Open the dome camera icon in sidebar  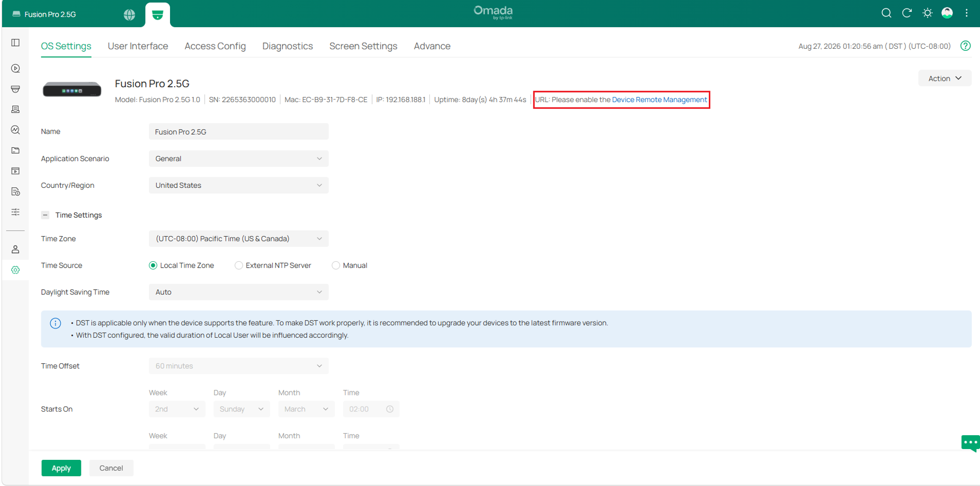click(16, 89)
